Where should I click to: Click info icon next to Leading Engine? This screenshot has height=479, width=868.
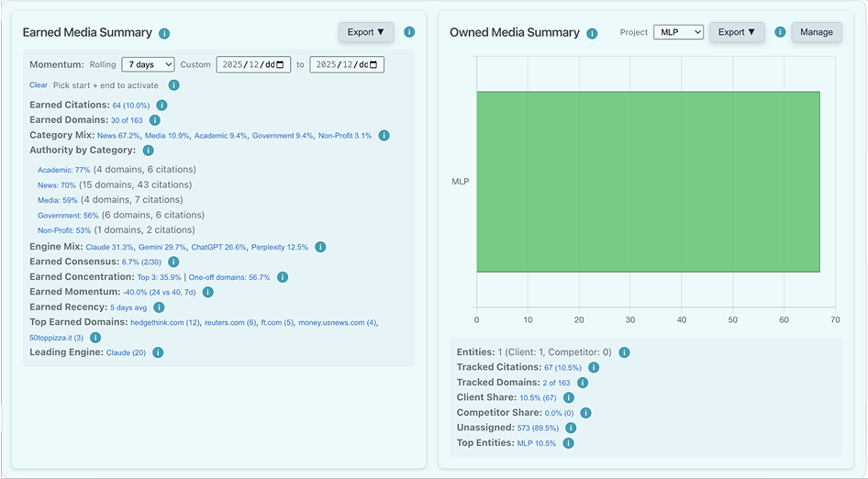158,352
